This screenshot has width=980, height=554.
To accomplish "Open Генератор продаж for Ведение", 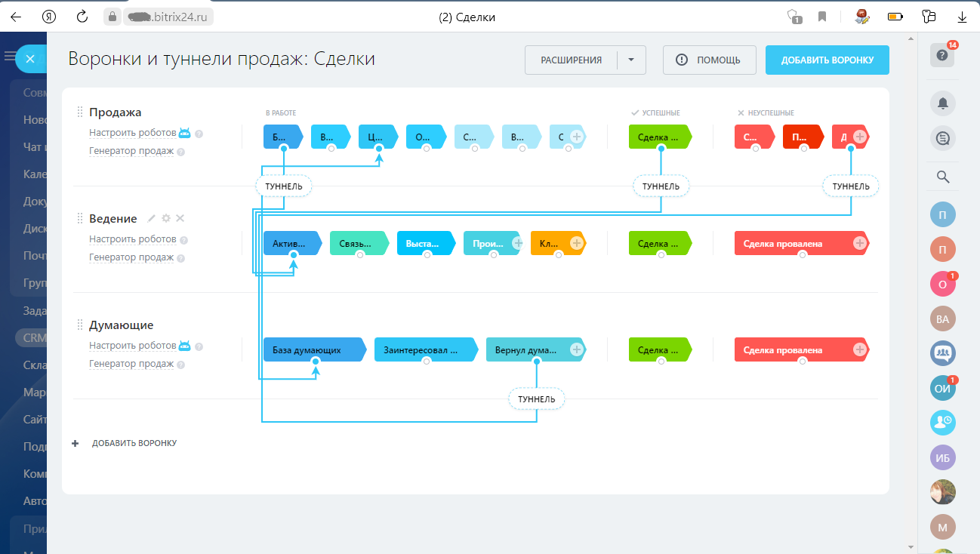I will 131,257.
